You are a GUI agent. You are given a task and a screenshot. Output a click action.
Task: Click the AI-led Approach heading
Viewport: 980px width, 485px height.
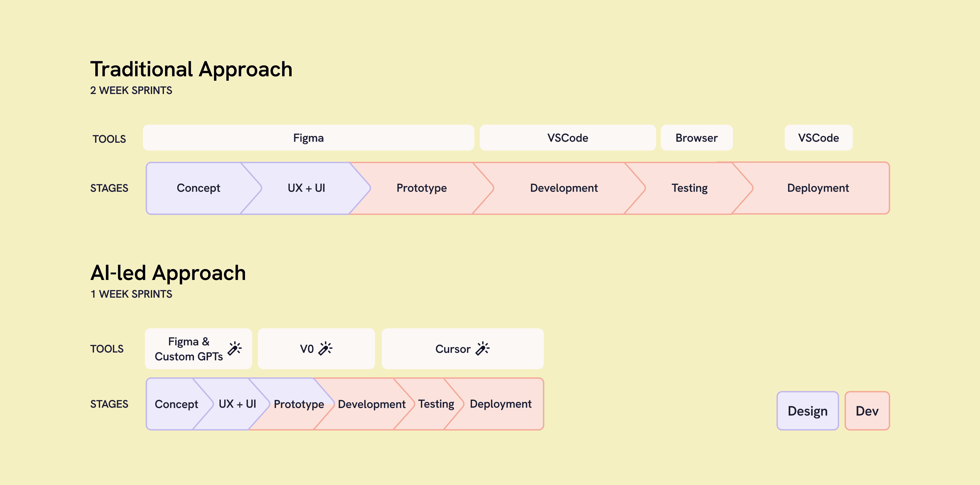pos(168,273)
